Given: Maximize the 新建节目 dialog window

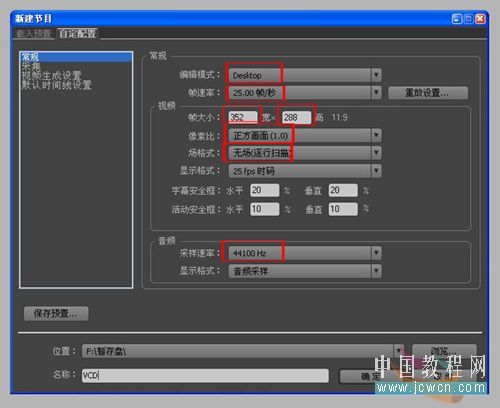Looking at the screenshot, I should click(468, 19).
